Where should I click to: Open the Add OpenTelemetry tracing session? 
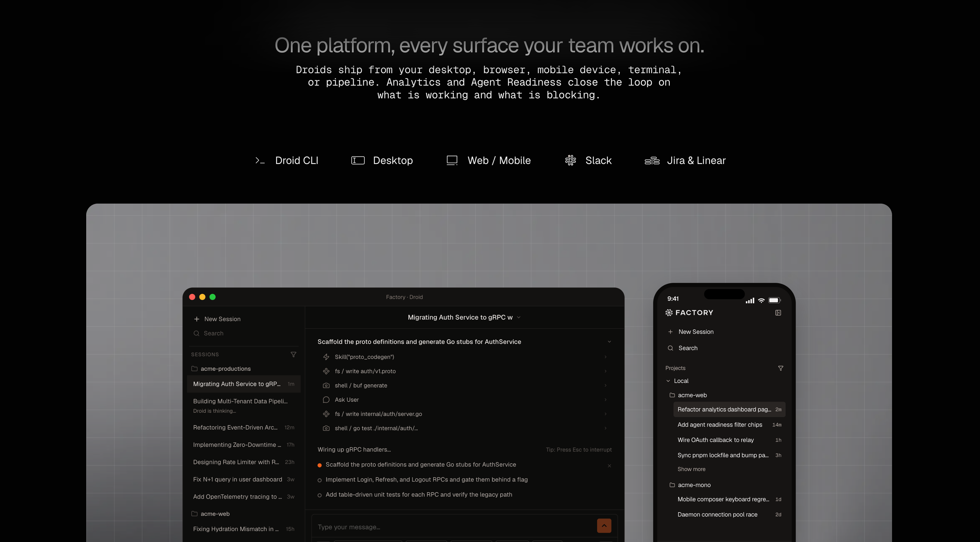[244, 497]
